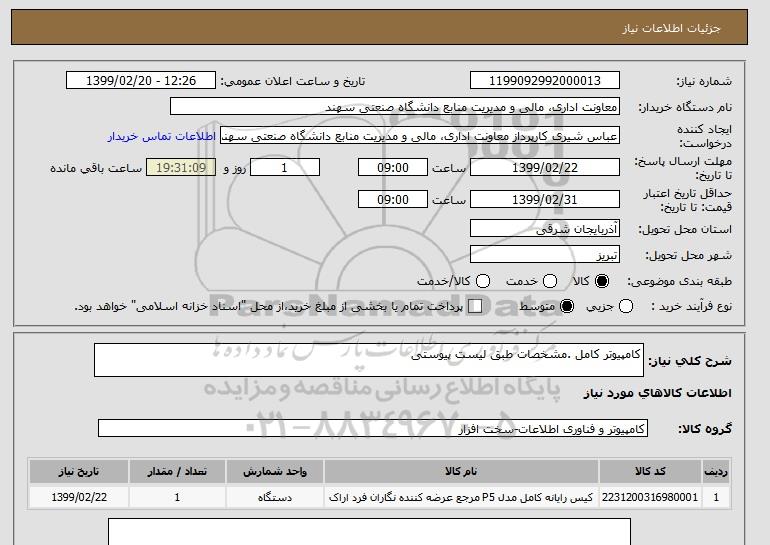This screenshot has width=770, height=545.
Task: Select the خدمت radio button
Action: (550, 281)
